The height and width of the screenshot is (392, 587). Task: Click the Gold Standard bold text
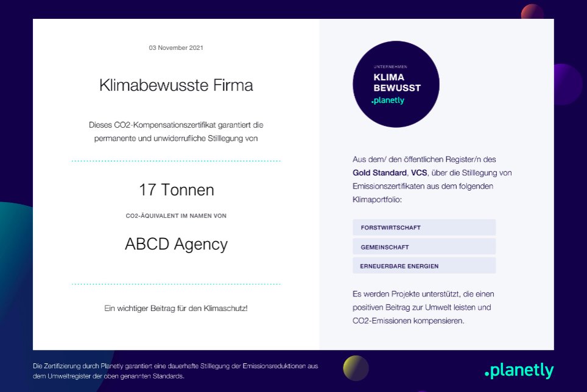(379, 173)
